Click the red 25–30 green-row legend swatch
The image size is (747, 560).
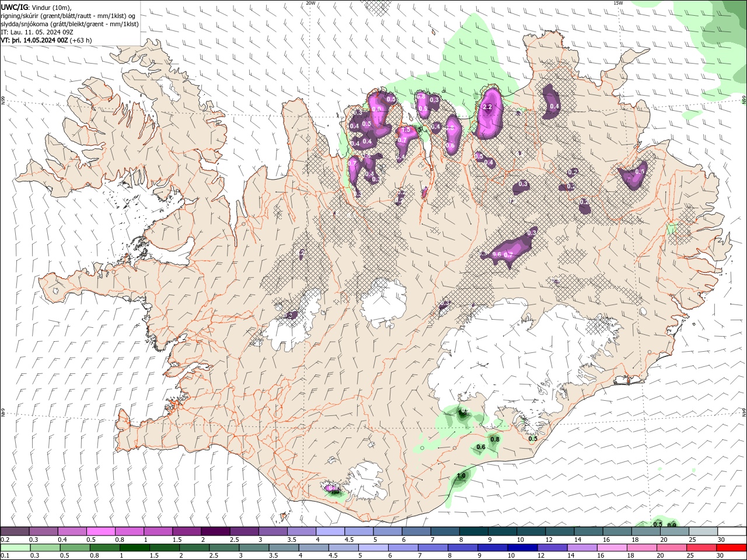point(702,548)
